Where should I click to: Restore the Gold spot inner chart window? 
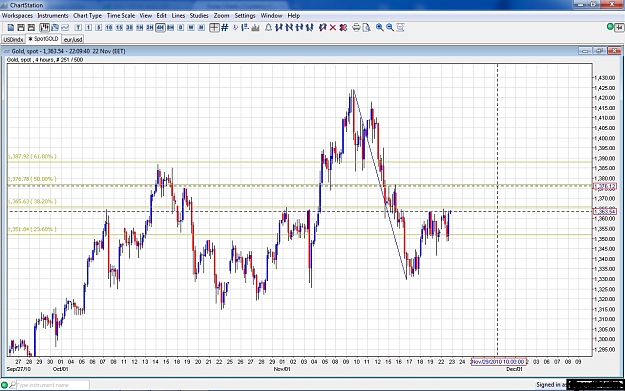point(599,51)
